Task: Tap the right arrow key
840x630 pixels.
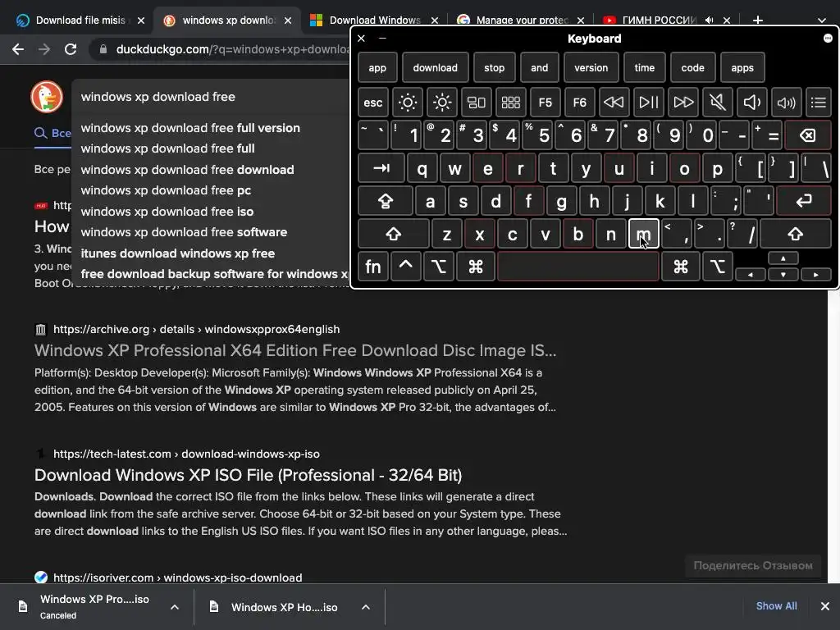Action: tap(816, 274)
